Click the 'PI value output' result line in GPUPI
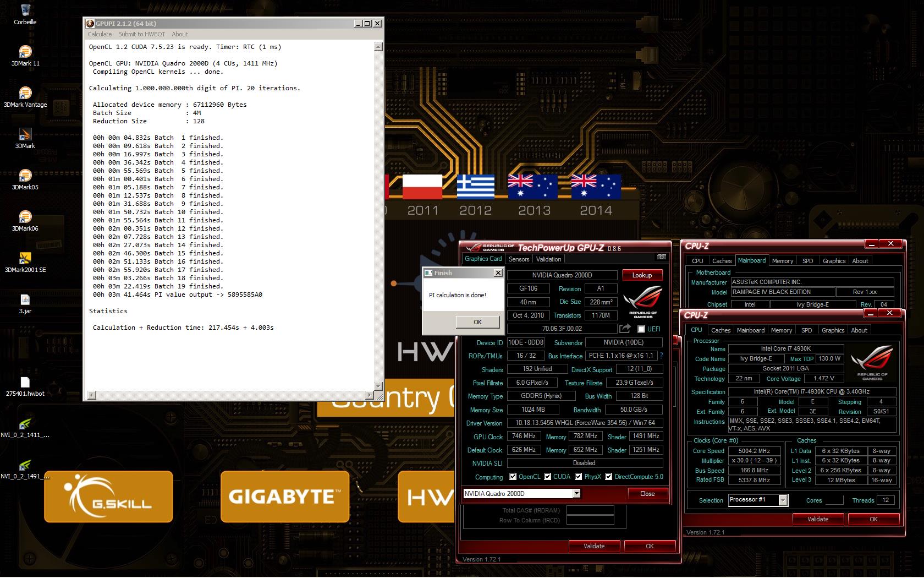924x578 pixels. pos(178,295)
